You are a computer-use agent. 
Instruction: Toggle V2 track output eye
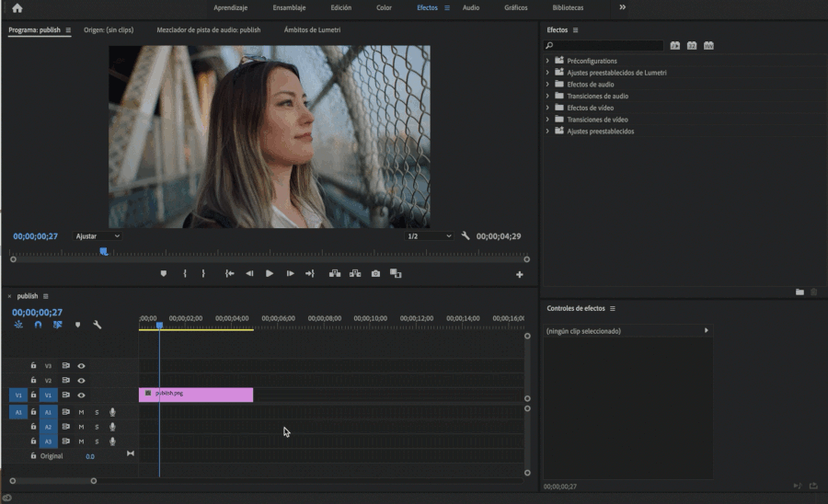(x=81, y=381)
